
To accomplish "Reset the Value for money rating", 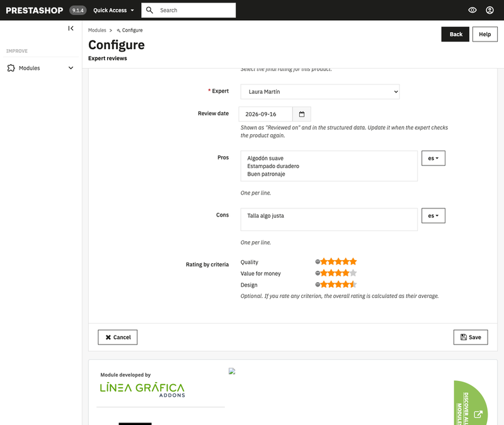I will [x=318, y=273].
